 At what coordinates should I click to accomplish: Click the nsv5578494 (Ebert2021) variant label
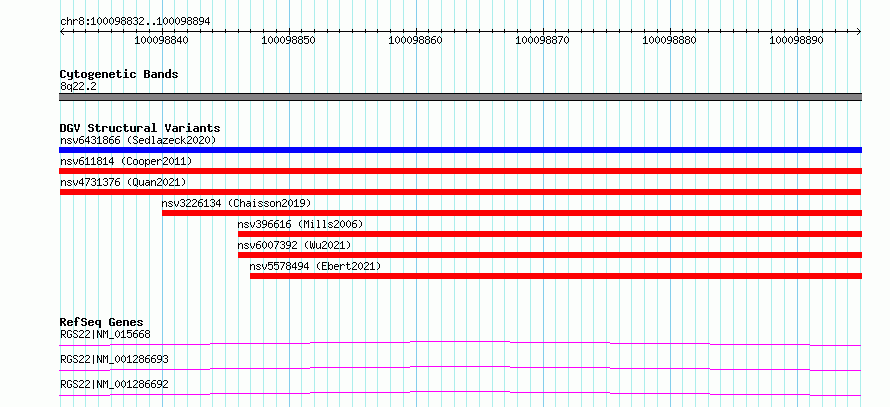315,266
